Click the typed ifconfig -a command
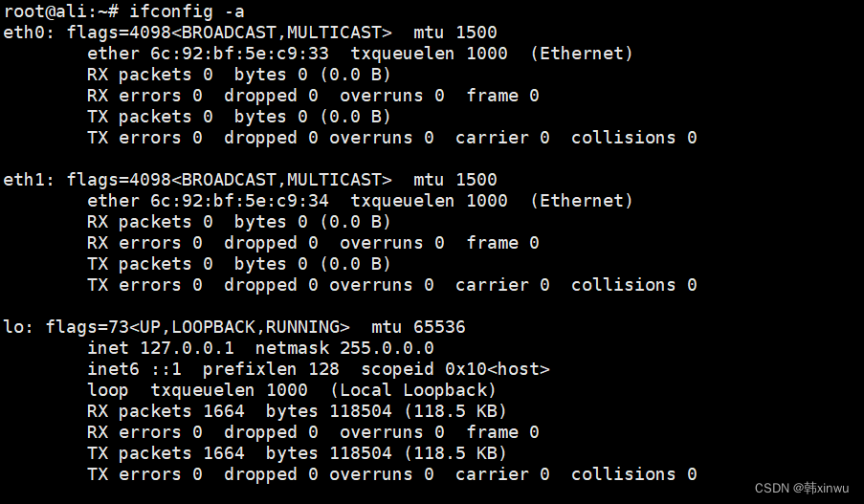The width and height of the screenshot is (864, 504). click(177, 11)
